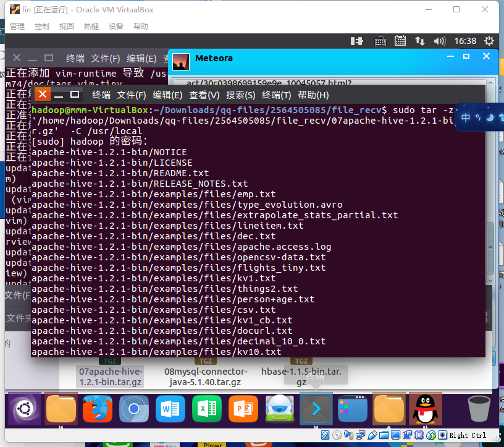Screen dimensions: 504x447
Task: Open the Ubuntu Kylin start menu
Action: click(x=25, y=409)
